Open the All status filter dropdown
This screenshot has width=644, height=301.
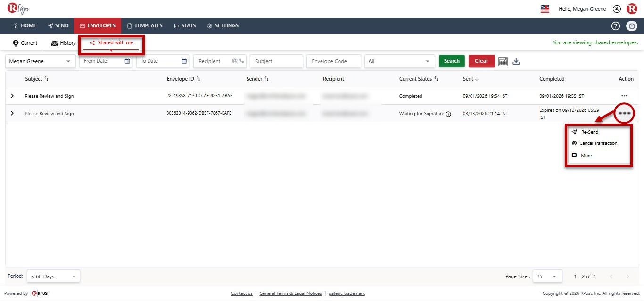coord(400,61)
